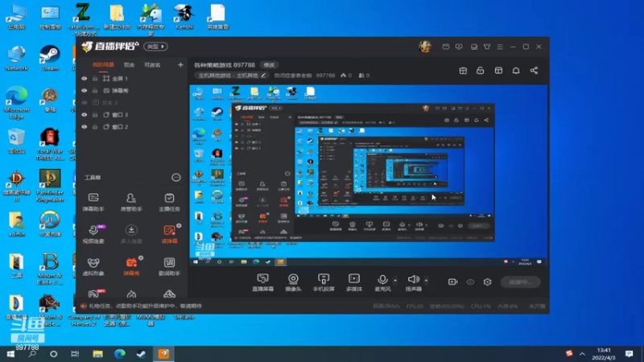The image size is (644, 362).
Task: Click the share icon
Action: point(534,71)
